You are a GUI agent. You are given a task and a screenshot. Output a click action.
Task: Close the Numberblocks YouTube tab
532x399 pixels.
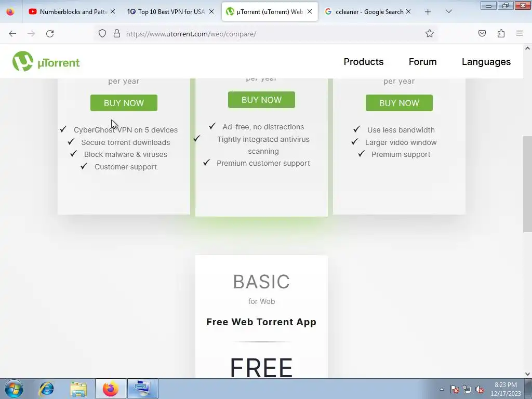(113, 11)
